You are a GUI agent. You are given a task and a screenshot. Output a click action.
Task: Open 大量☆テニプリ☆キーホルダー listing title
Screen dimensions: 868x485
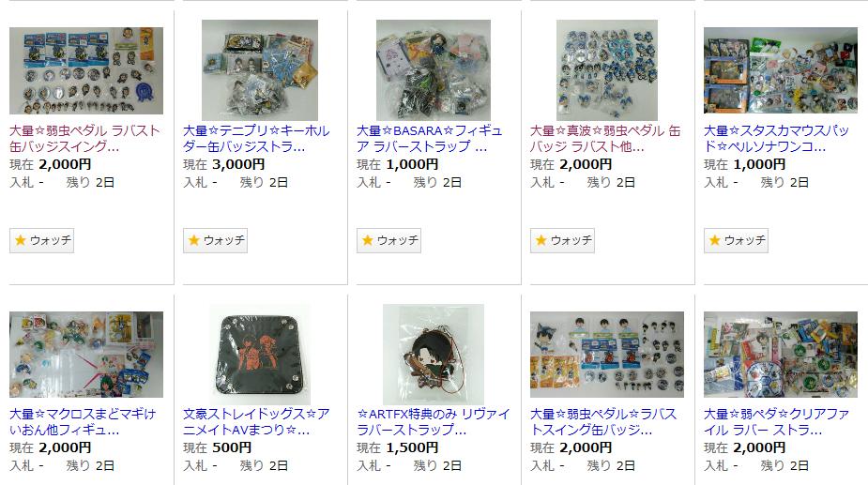click(256, 139)
